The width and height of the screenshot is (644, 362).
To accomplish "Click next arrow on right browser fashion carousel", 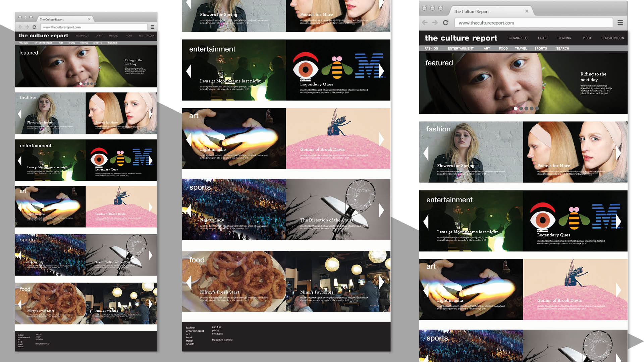I will 619,153.
